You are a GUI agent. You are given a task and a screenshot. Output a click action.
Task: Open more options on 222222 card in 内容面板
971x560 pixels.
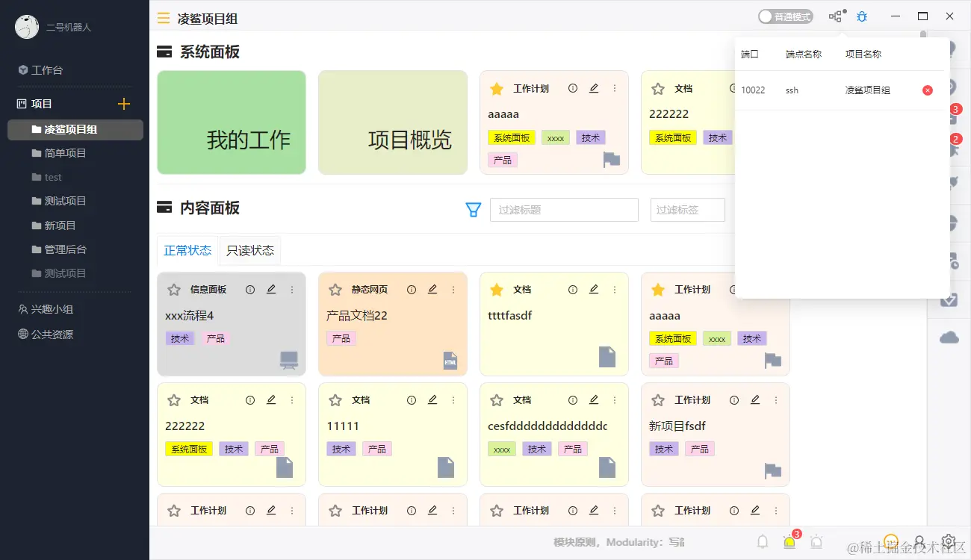pos(292,400)
